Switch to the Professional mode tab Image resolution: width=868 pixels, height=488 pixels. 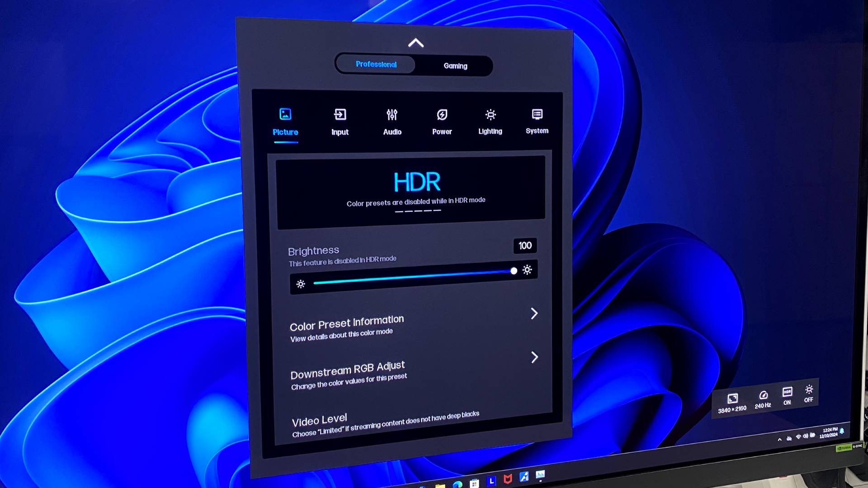pos(376,64)
